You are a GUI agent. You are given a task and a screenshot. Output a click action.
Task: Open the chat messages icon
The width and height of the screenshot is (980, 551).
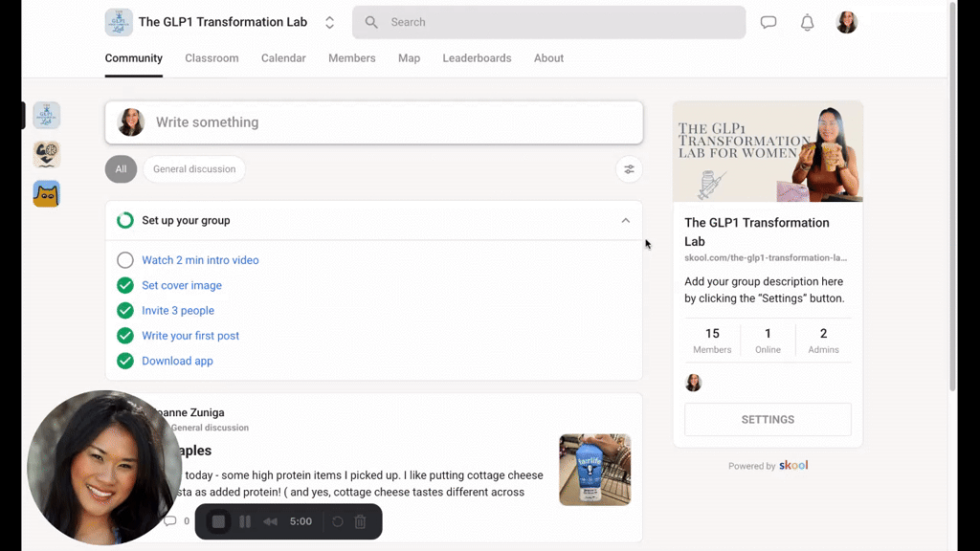pos(768,23)
